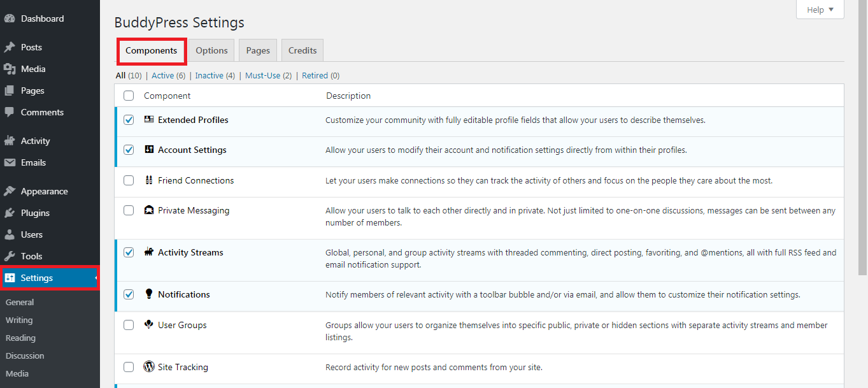Click the Settings sliders icon
868x388 pixels.
coord(10,278)
